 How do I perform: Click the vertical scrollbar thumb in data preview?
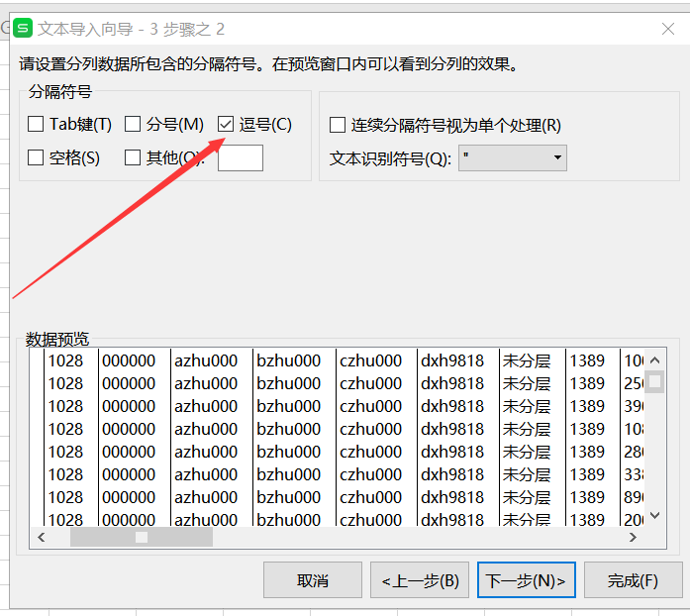pyautogui.click(x=654, y=381)
